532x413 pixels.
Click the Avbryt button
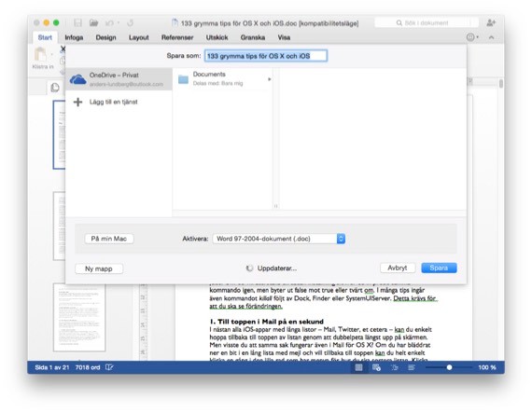[398, 268]
